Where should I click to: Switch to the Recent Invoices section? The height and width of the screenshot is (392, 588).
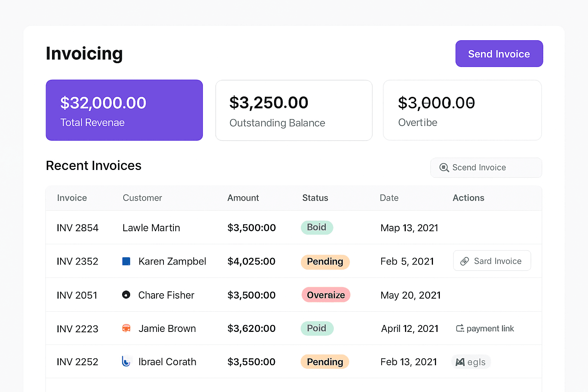click(93, 165)
